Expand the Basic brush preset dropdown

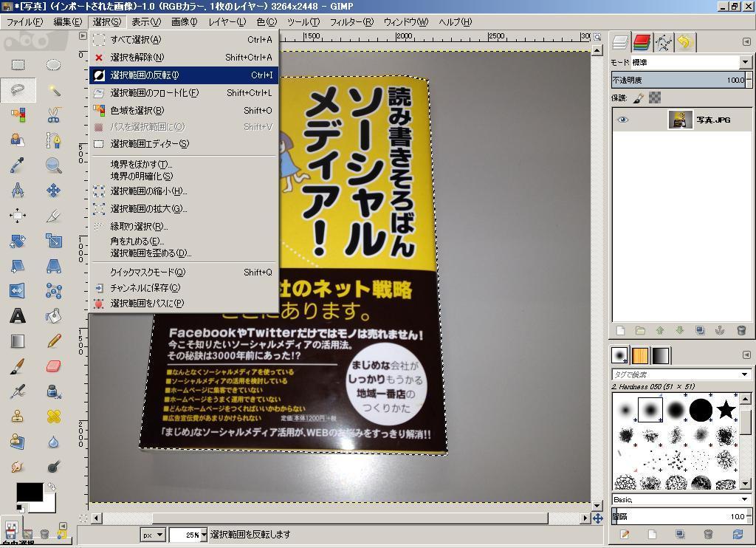pyautogui.click(x=744, y=500)
